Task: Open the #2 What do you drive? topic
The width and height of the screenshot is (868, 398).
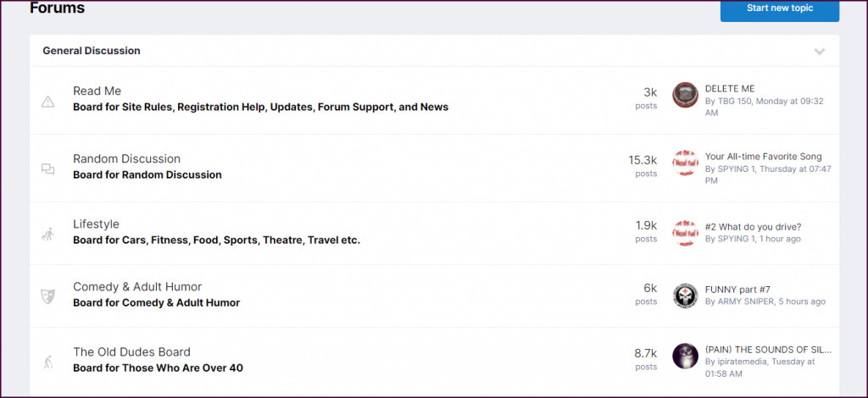Action: point(753,227)
